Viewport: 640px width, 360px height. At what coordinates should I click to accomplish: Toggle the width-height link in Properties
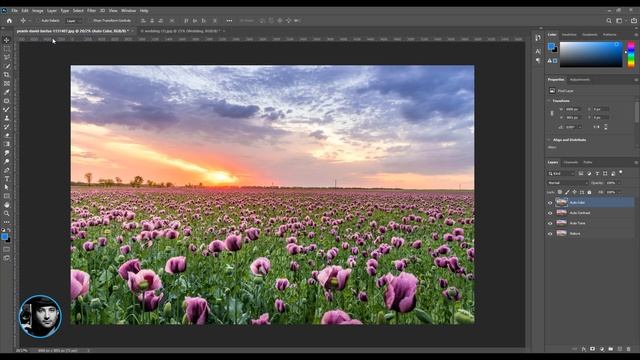552,113
